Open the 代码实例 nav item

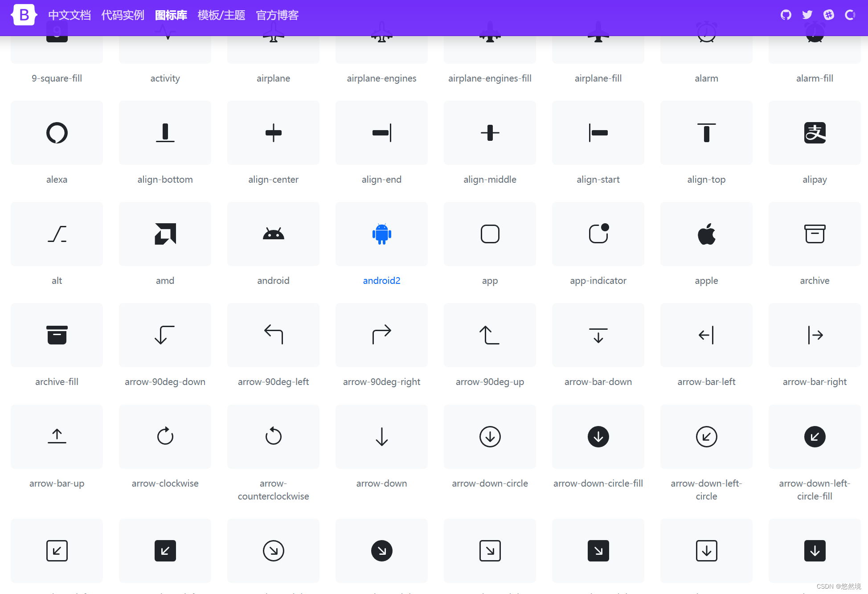tap(123, 15)
